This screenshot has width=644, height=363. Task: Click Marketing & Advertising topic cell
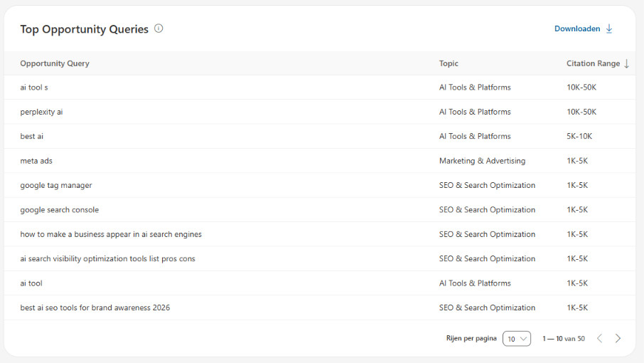coord(482,161)
